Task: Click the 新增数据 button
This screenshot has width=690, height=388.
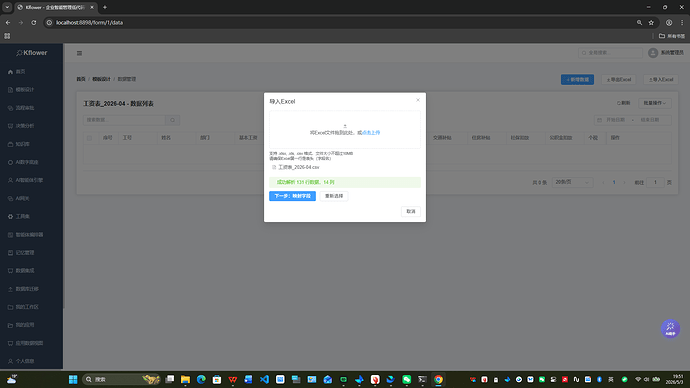Action: [x=577, y=80]
